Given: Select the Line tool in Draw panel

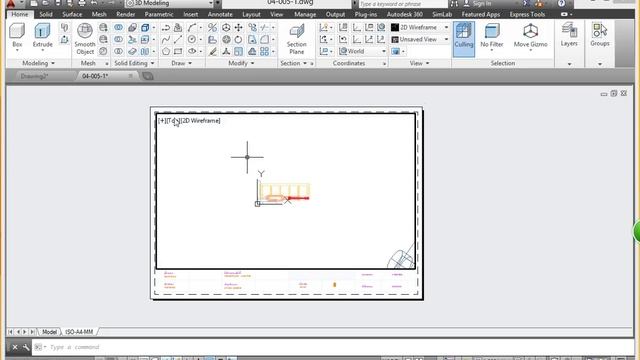Looking at the screenshot, I should click(x=178, y=40).
